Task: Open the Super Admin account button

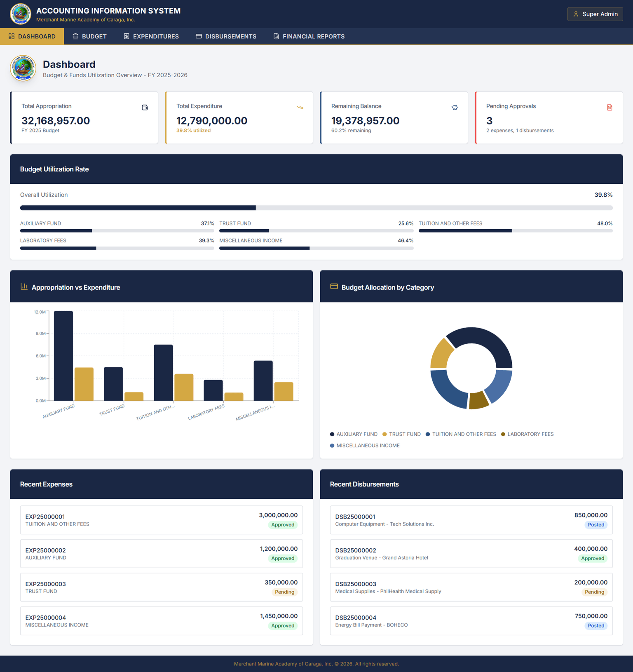Action: [595, 14]
